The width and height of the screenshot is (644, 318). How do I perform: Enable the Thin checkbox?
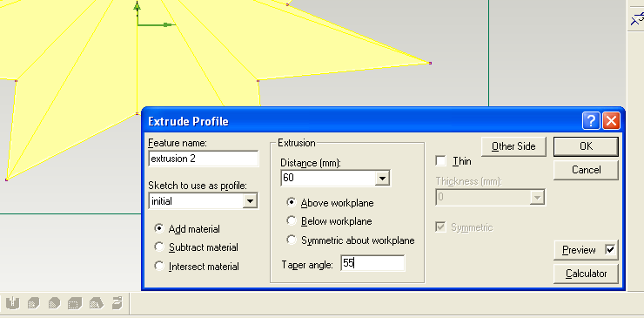pos(440,161)
